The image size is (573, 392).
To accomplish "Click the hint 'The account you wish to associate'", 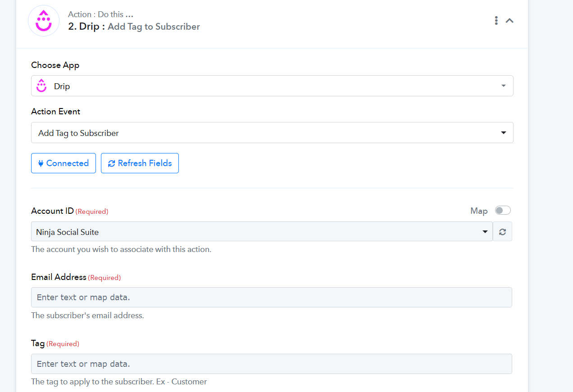I will (121, 249).
